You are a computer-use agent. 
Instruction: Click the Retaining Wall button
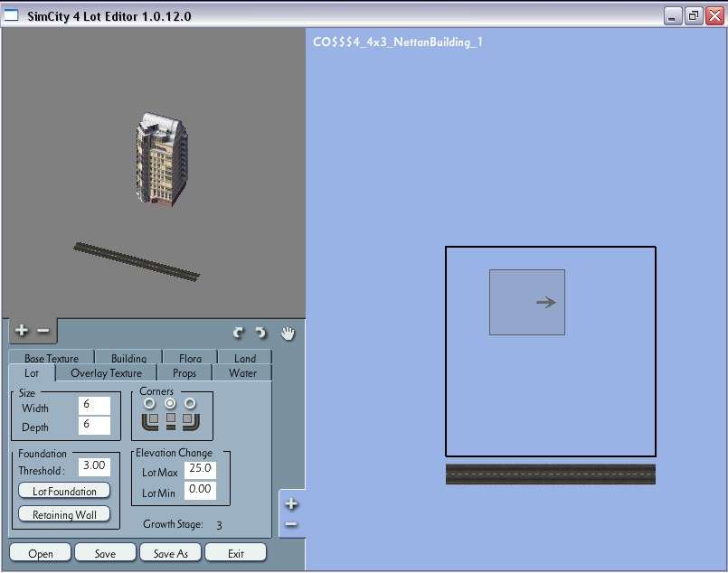click(x=64, y=514)
